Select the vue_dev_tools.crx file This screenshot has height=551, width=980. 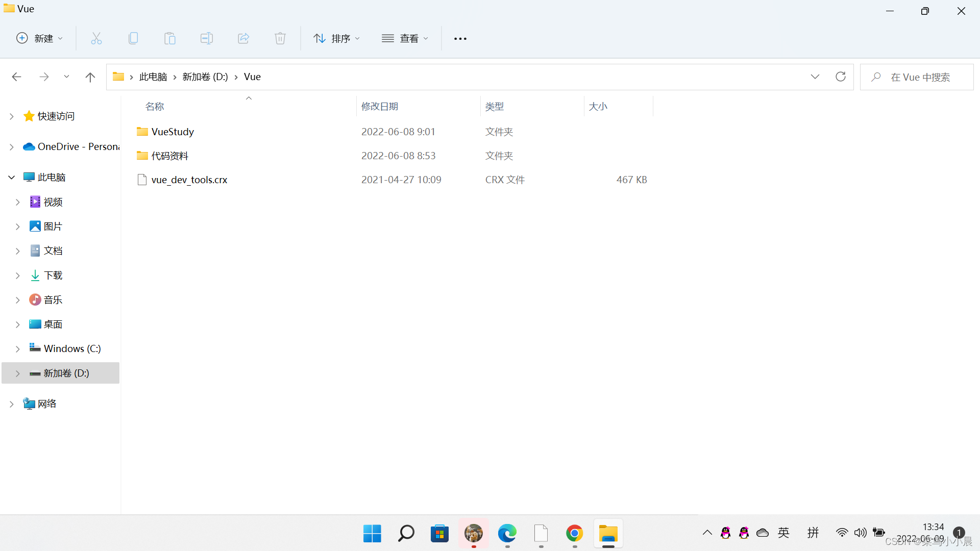click(x=189, y=180)
